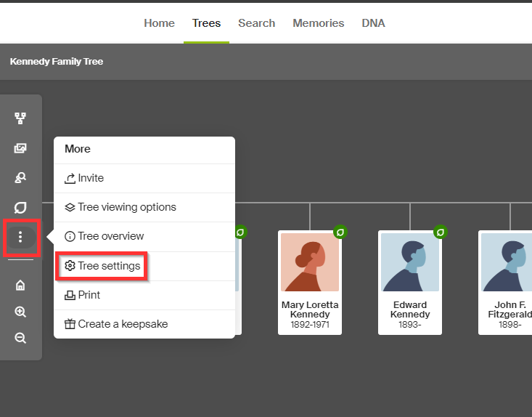Switch to the Search tab

point(256,23)
